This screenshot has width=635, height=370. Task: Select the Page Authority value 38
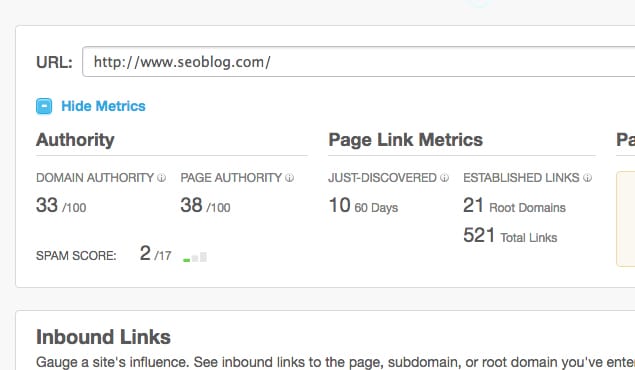(x=191, y=205)
